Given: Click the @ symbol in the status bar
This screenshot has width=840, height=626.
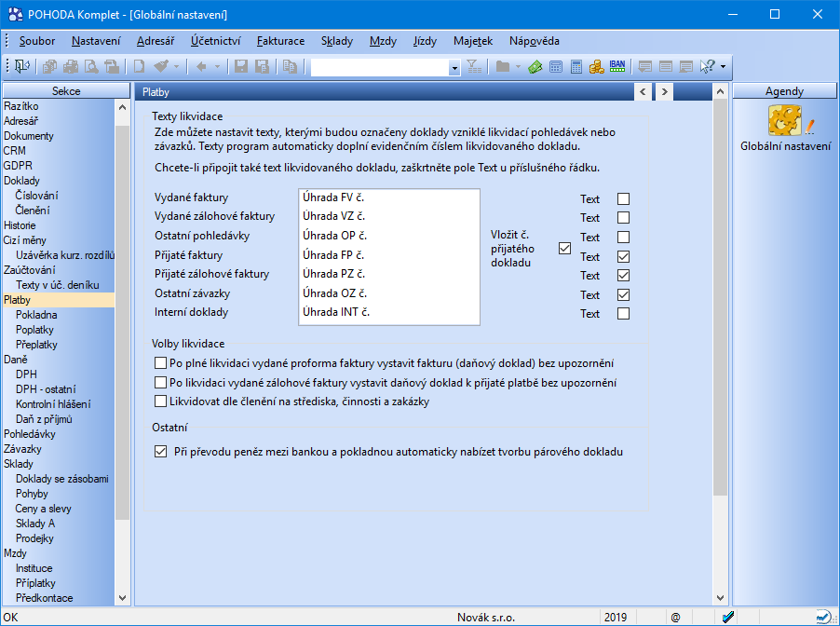Looking at the screenshot, I should point(675,618).
